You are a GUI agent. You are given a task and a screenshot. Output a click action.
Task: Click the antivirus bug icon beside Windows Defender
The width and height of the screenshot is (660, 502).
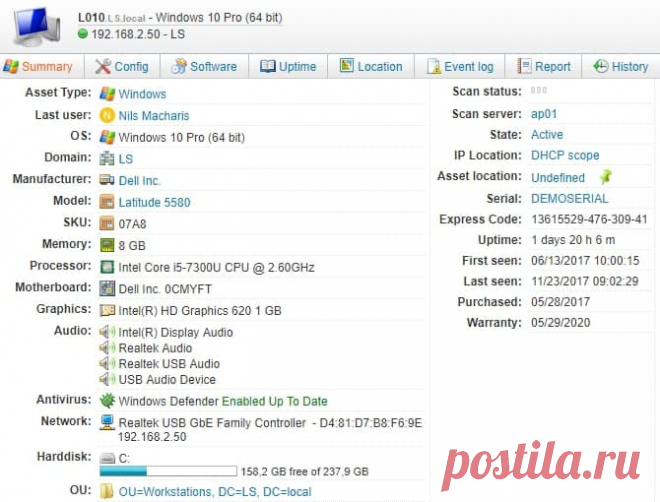click(x=107, y=401)
